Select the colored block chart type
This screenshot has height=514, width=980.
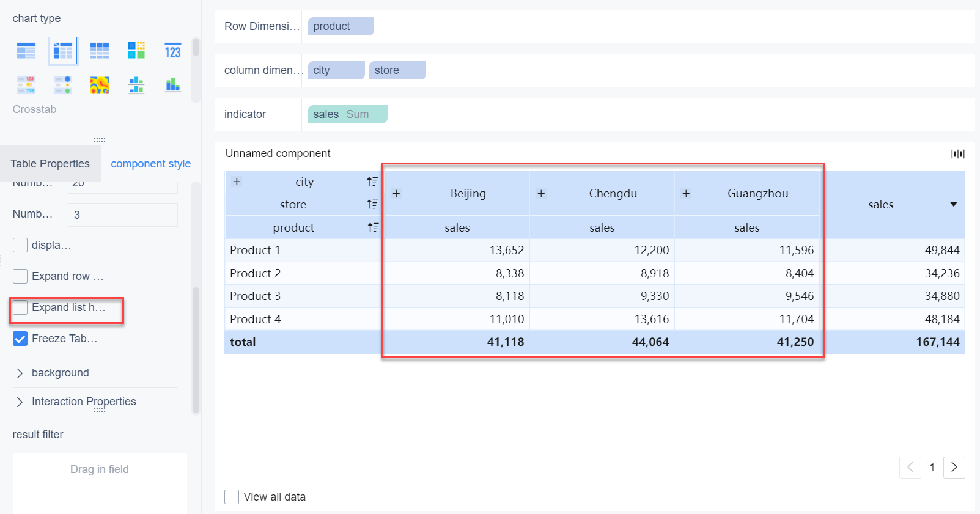136,51
